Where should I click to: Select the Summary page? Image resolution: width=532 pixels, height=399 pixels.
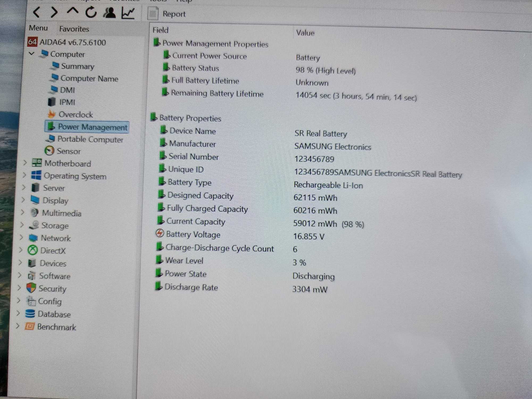coord(73,66)
